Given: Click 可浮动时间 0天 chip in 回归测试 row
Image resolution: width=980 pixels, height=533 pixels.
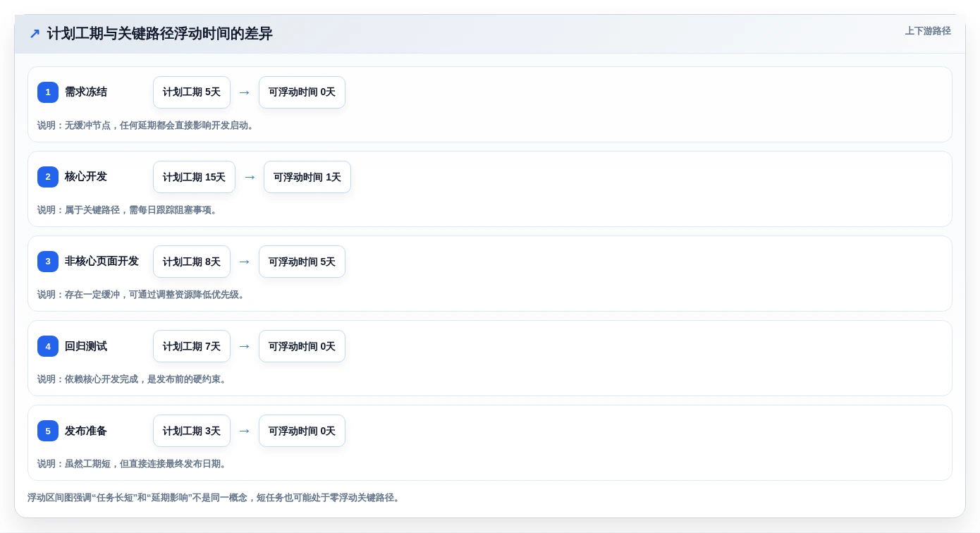Looking at the screenshot, I should pyautogui.click(x=302, y=346).
